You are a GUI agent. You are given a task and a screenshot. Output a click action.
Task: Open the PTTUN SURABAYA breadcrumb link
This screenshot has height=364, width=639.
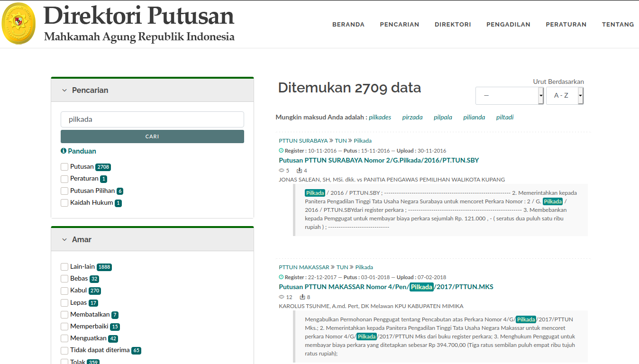[303, 141]
